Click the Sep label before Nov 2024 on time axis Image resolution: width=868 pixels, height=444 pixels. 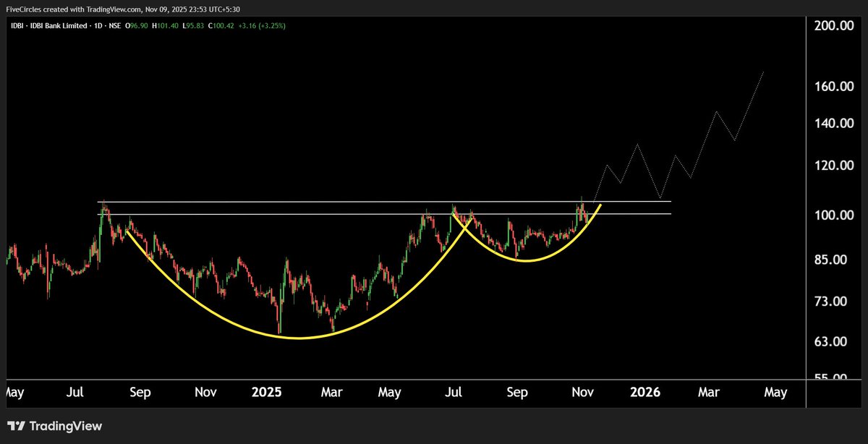tap(140, 393)
